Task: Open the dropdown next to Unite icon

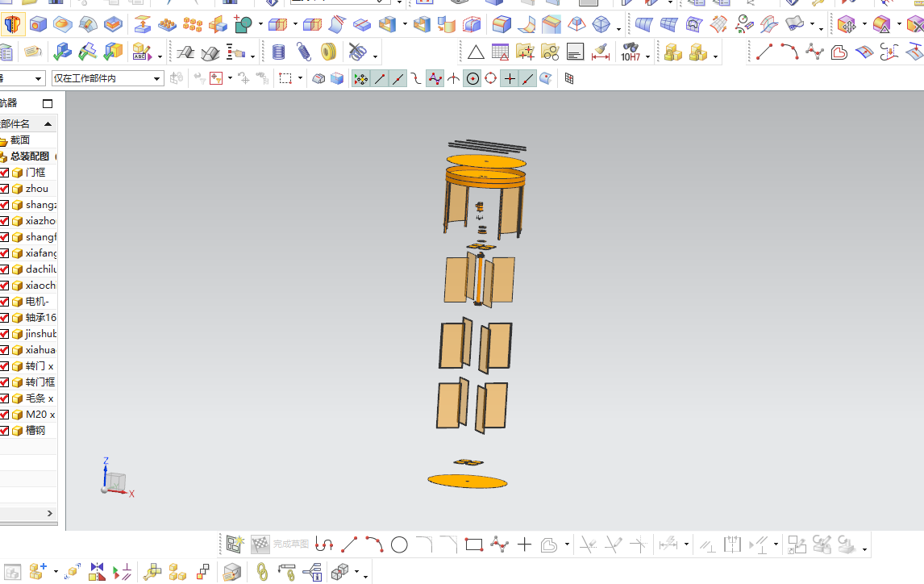Action: click(260, 24)
